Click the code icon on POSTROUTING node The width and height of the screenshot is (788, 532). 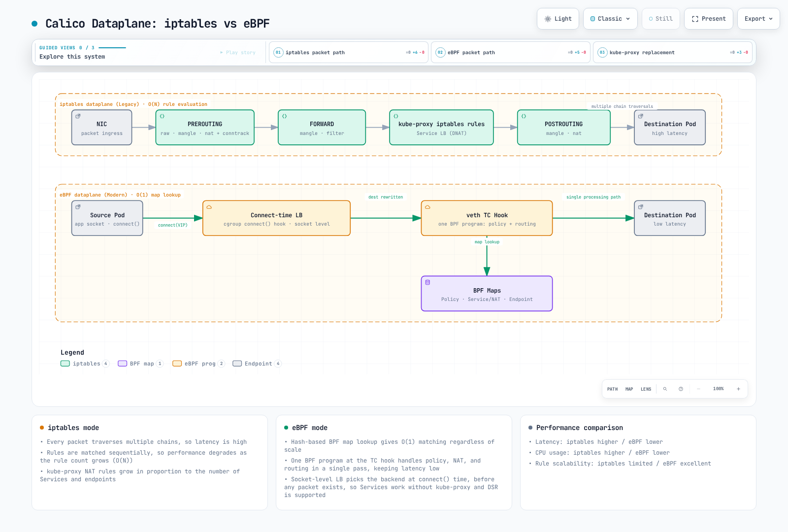[524, 116]
